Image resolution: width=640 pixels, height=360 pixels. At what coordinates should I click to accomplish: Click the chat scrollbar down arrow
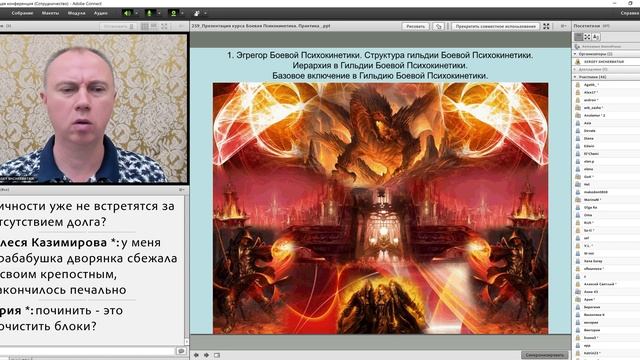point(187,342)
